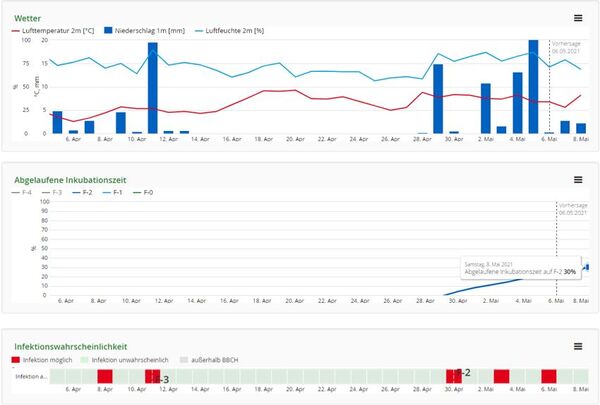600x405 pixels.
Task: Open the Abgelaufene Inkubationszeit chart menu icon
Action: click(x=577, y=179)
